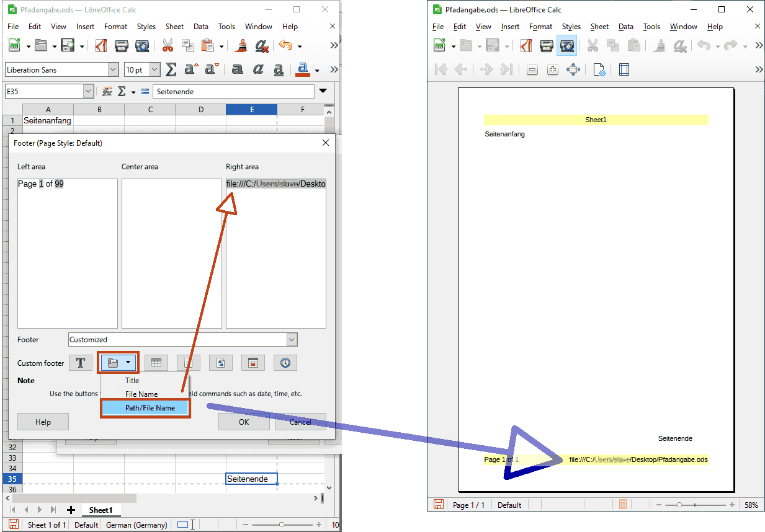Open the font color dropdown arrow
The height and width of the screenshot is (532, 765).
click(x=316, y=70)
